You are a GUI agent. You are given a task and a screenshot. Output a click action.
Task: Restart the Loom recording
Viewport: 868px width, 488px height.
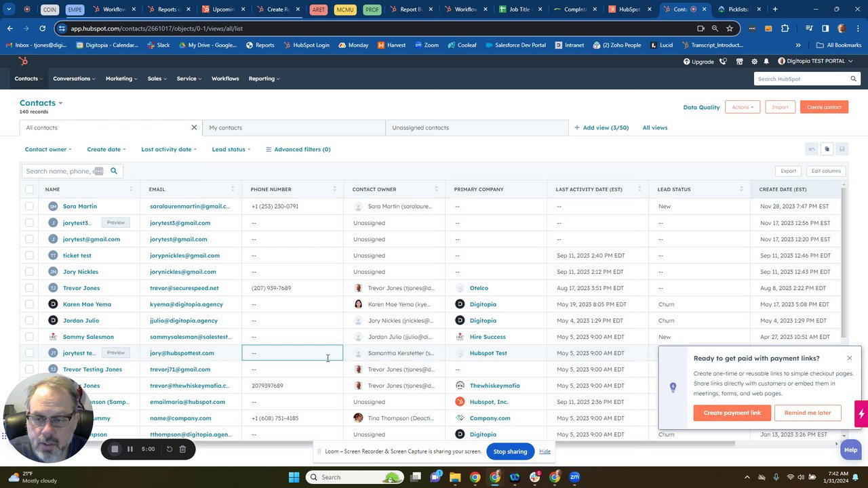(x=170, y=449)
